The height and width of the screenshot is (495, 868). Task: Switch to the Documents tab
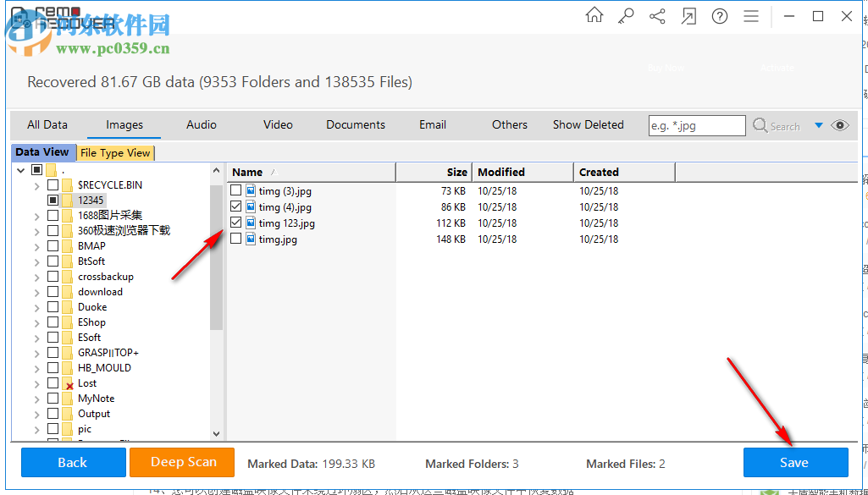click(356, 125)
